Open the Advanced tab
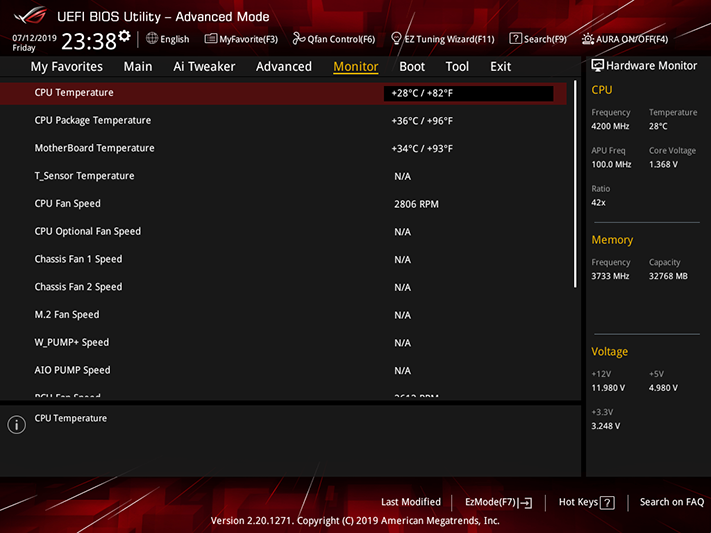711x533 pixels. coord(284,67)
